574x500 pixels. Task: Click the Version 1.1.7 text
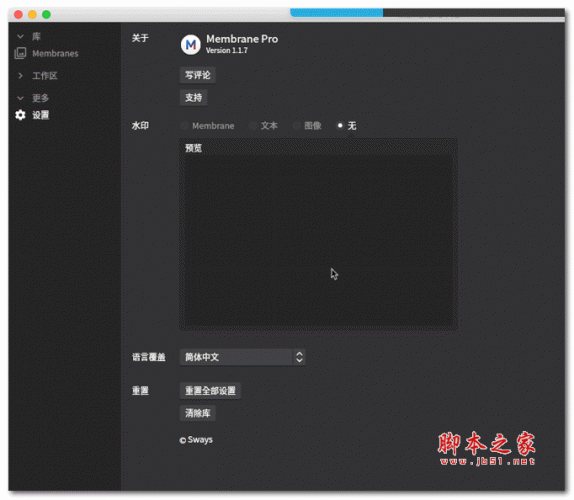tap(227, 51)
